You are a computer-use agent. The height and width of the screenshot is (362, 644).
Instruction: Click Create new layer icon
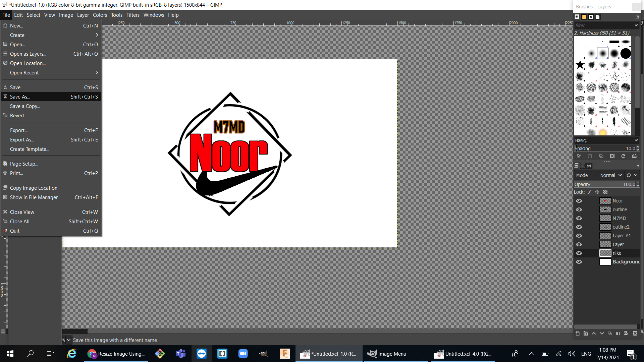pos(578,334)
